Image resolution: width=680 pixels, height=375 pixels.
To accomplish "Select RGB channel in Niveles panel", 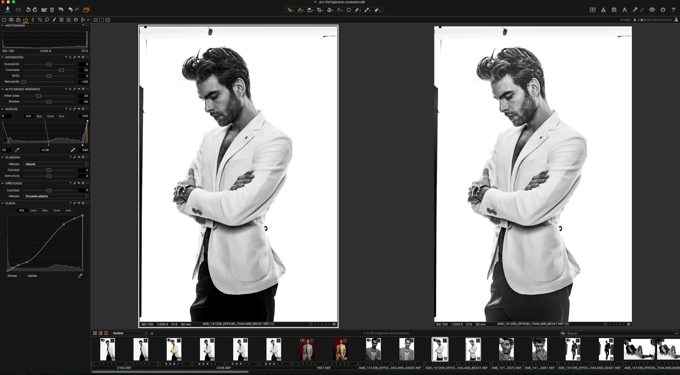I will pos(28,116).
